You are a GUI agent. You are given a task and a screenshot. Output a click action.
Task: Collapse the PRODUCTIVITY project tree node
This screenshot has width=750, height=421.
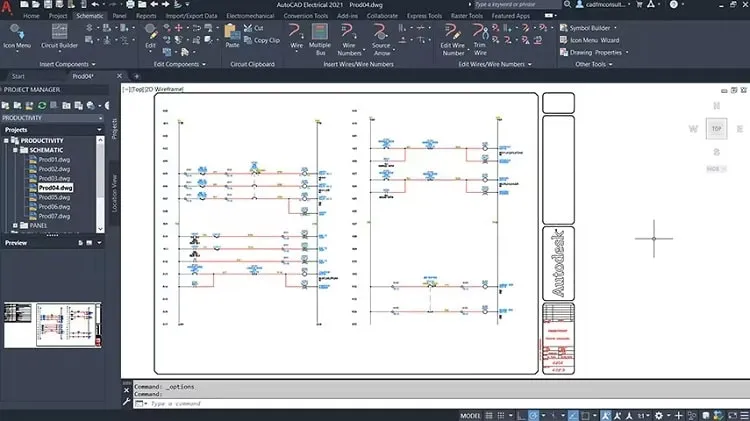pyautogui.click(x=6, y=141)
